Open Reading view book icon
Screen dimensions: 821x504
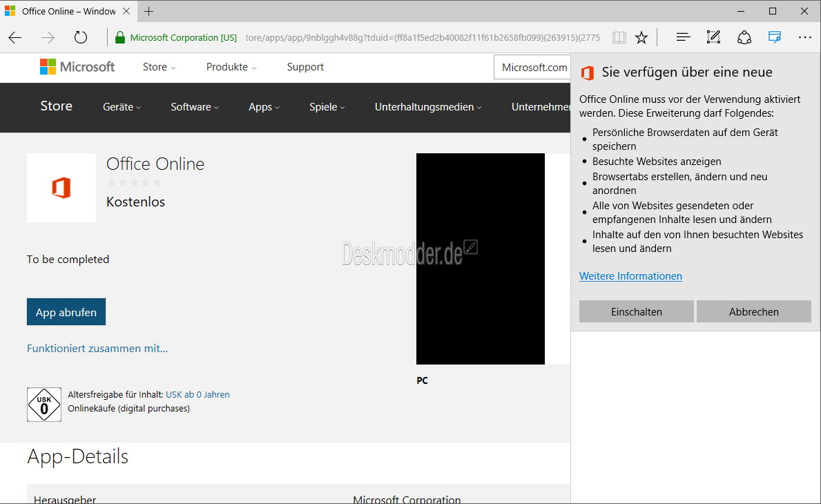click(619, 37)
